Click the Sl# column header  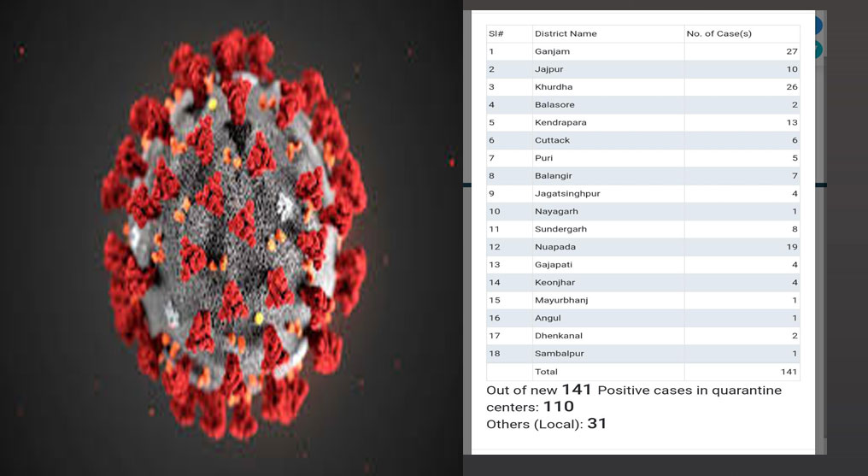496,33
